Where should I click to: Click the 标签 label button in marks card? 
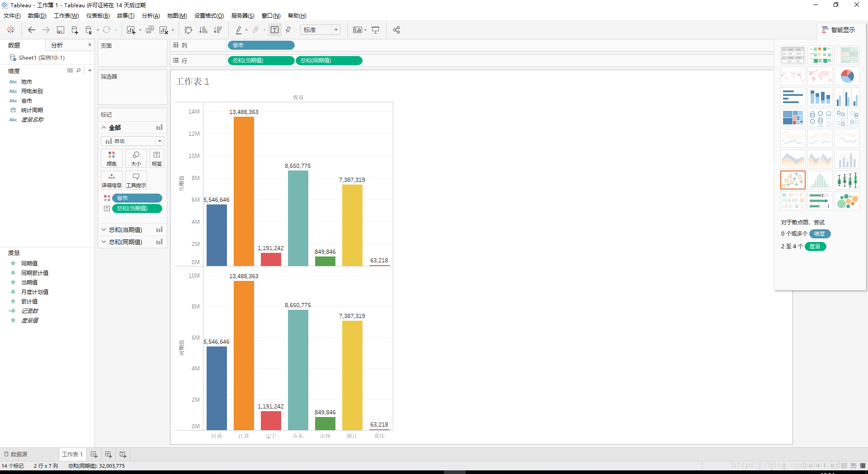[156, 158]
